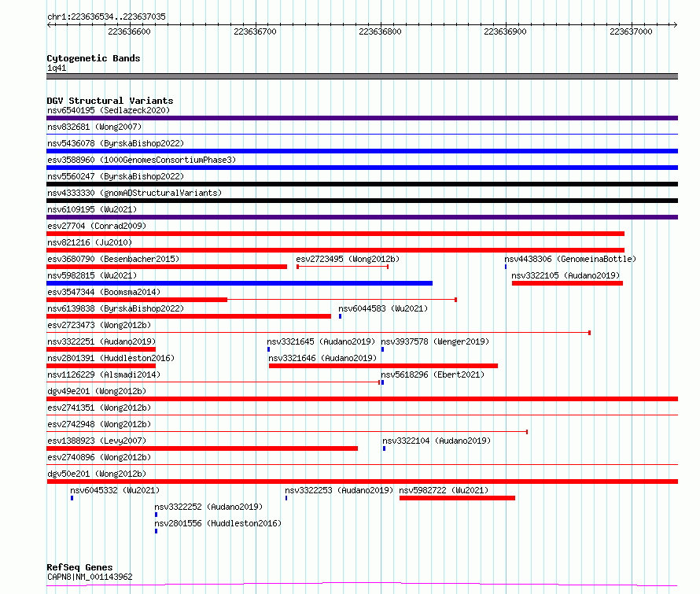The image size is (700, 594).
Task: Open the nsv3322253 (Audano2019) label
Action: (339, 490)
